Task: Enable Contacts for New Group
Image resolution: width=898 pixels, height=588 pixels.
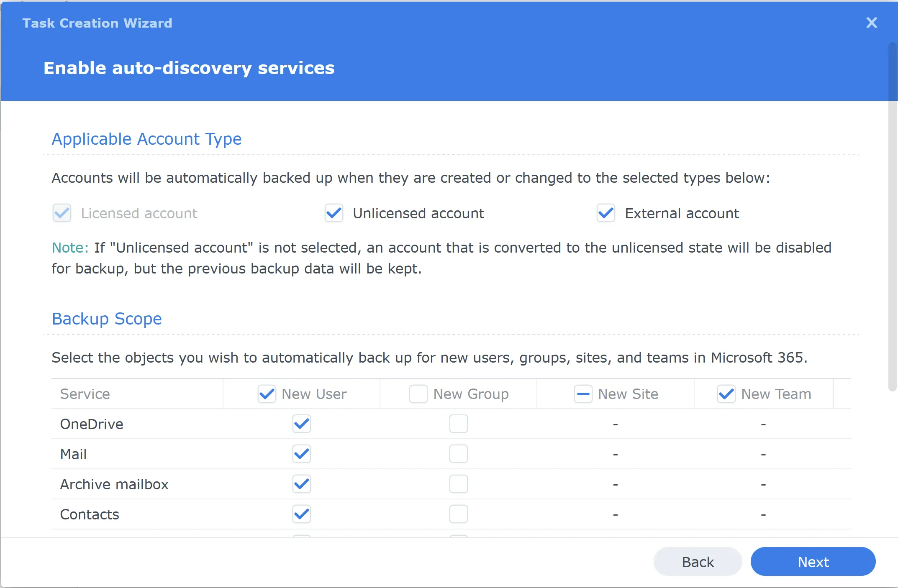Action: [x=458, y=514]
